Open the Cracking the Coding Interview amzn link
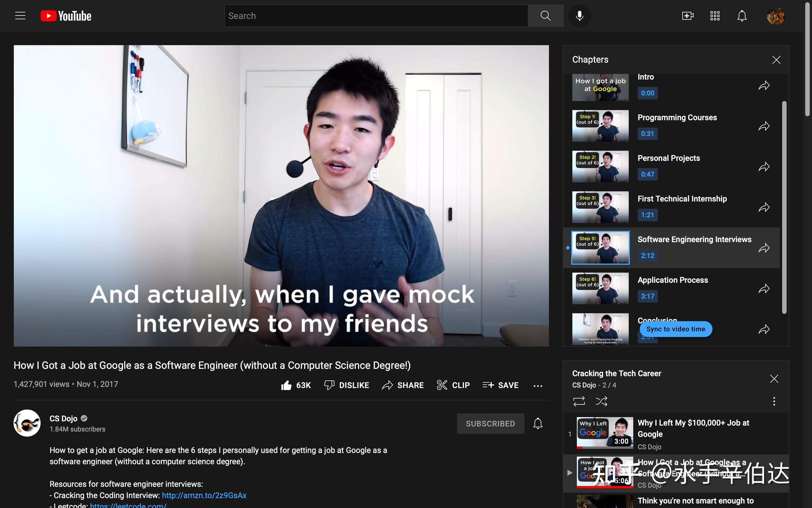This screenshot has height=508, width=812. click(204, 495)
